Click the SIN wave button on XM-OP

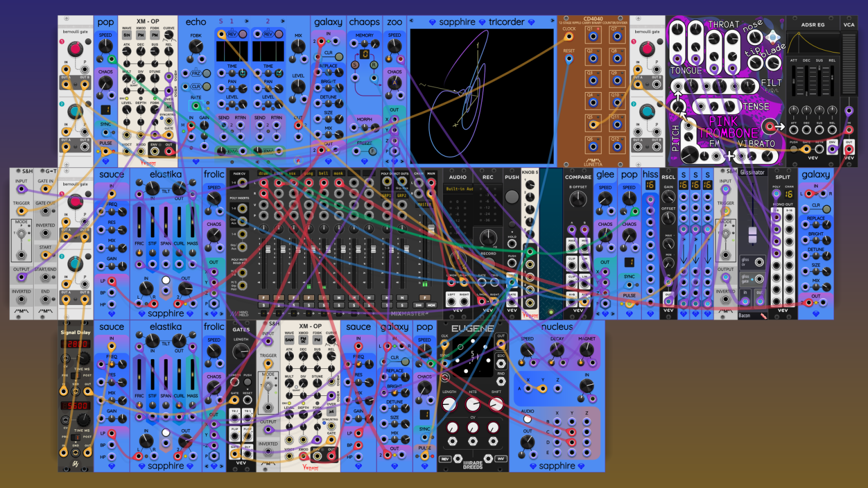(x=127, y=35)
